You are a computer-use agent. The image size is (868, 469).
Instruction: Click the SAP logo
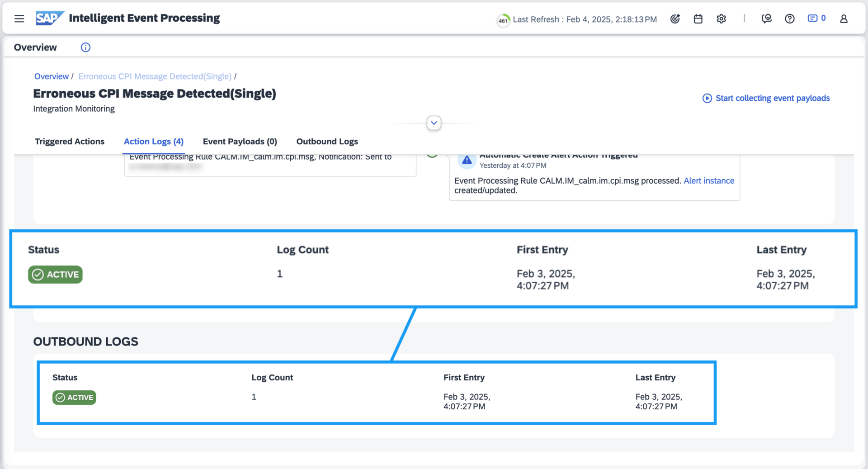tap(49, 18)
